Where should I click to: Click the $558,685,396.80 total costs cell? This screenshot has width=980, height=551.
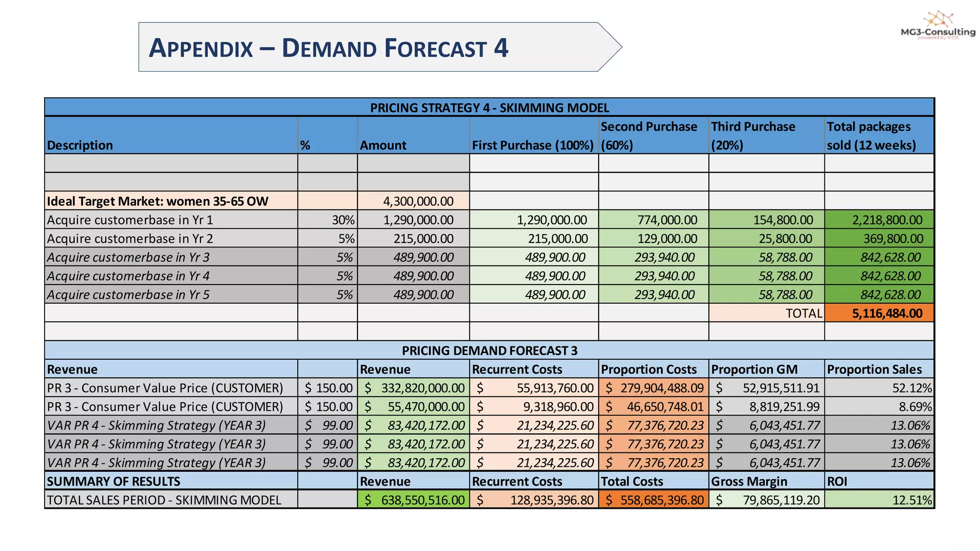(x=654, y=500)
